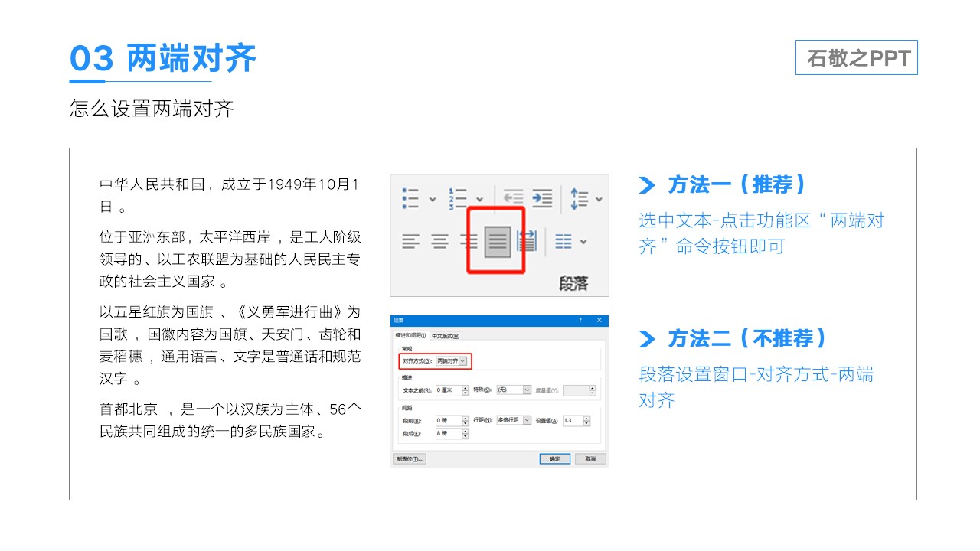Screen dimensions: 980x551
Task: Click the blue arrow beside 方法二
Action: (647, 339)
